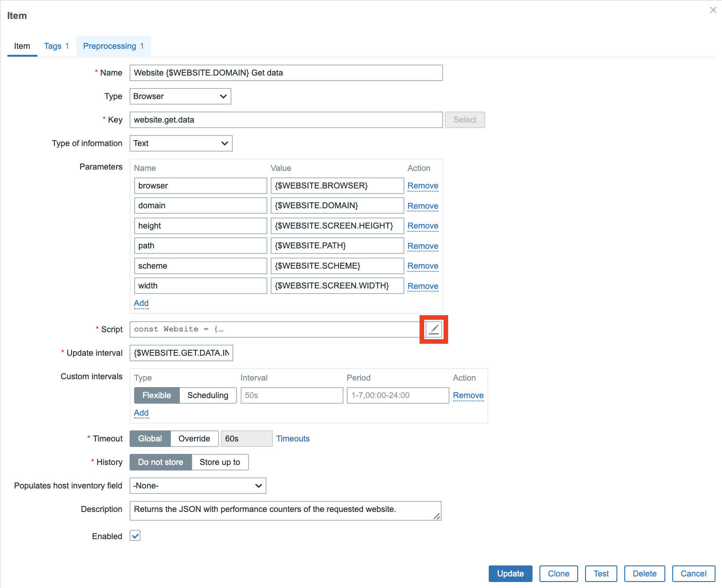Open the Type dropdown showing Browser
Screen dimensions: 722x588
tap(180, 96)
